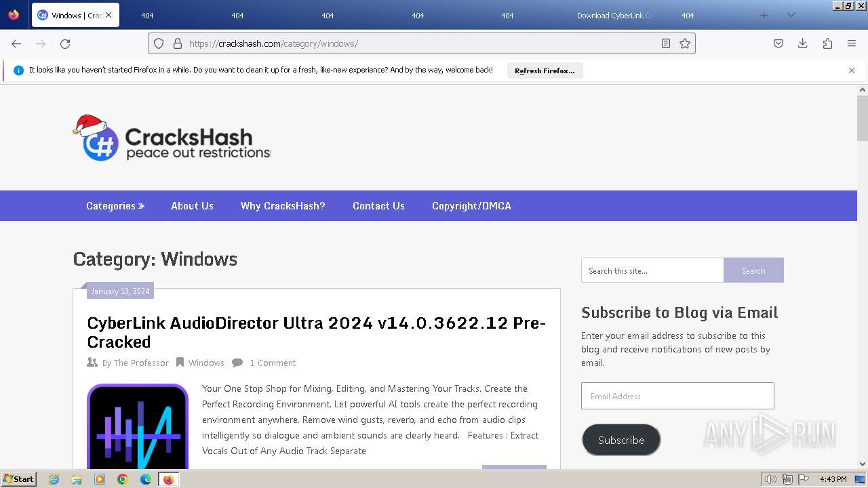Click the Email Address input field

click(x=677, y=396)
